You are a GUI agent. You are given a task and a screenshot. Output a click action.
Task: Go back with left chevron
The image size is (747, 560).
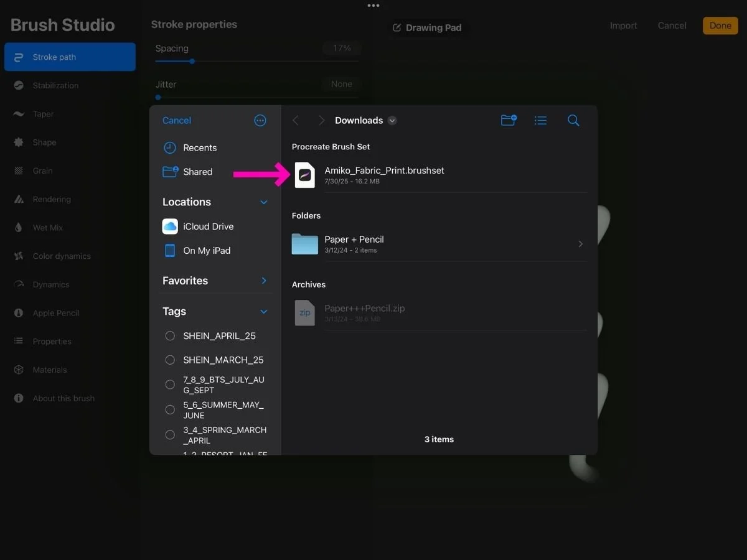[296, 121]
